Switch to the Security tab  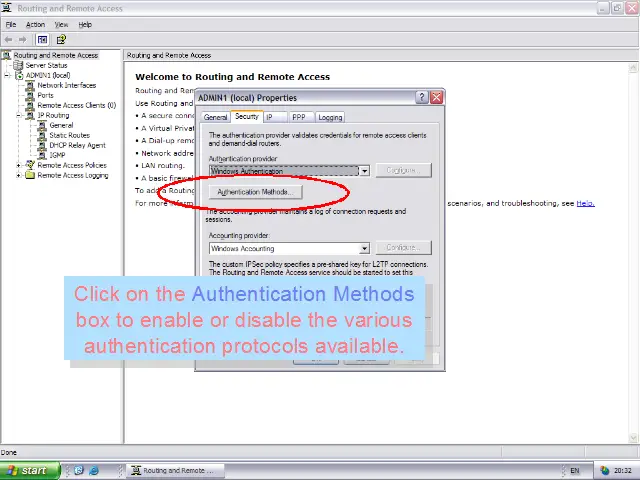coord(247,116)
